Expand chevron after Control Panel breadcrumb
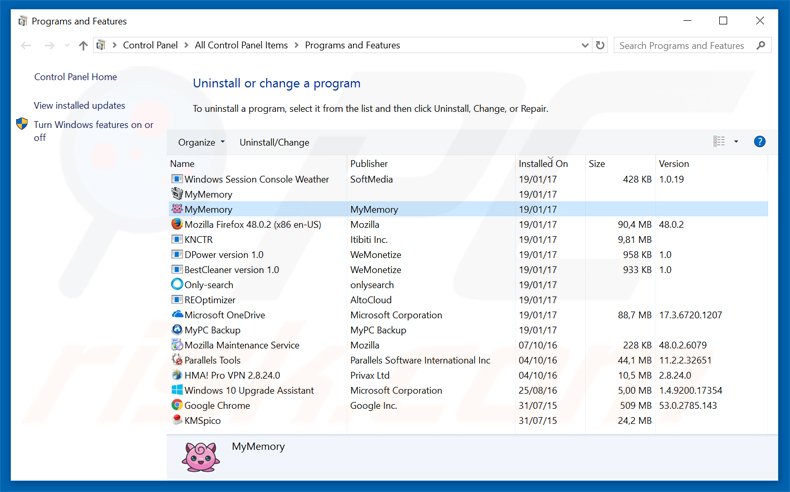Screen dimensions: 790x492 186,45
